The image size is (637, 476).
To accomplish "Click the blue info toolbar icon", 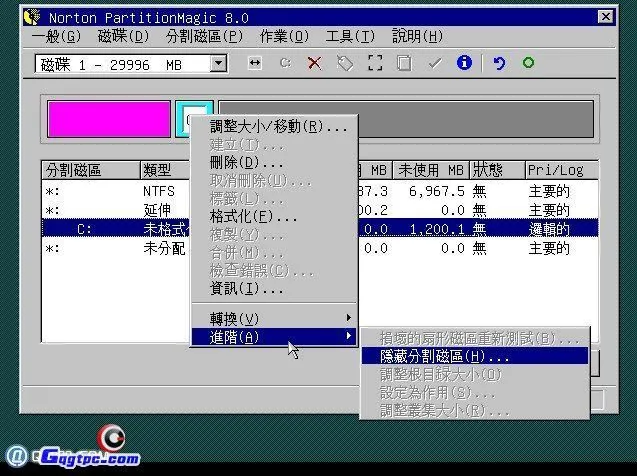I will (x=464, y=63).
